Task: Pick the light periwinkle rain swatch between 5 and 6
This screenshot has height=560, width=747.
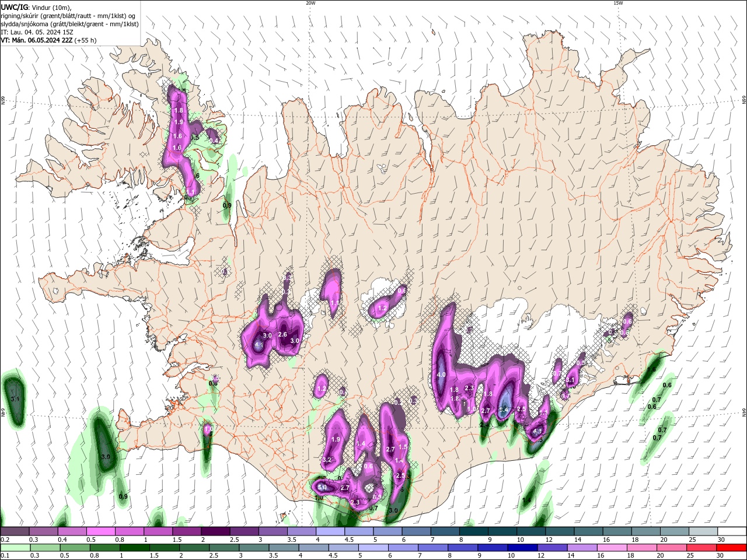Action: tap(373, 548)
